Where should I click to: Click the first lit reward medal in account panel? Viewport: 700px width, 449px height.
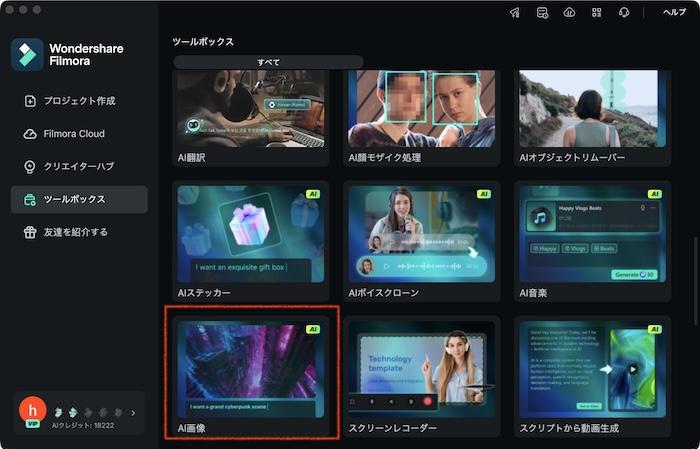pos(58,412)
